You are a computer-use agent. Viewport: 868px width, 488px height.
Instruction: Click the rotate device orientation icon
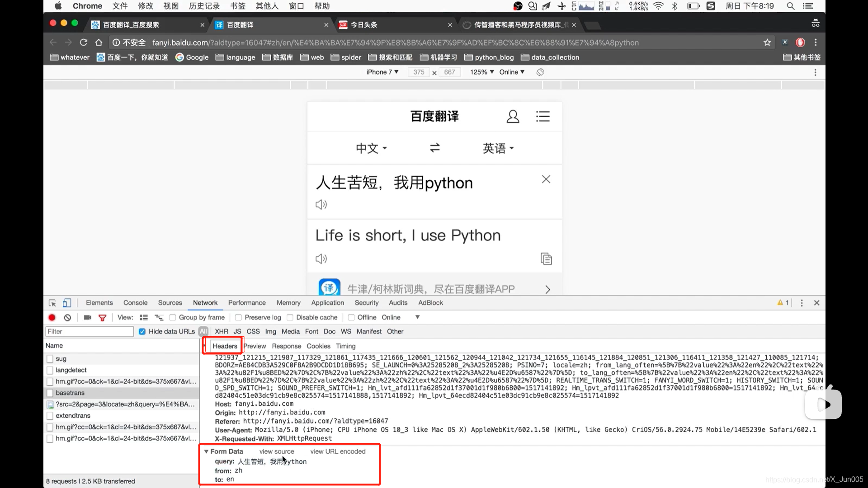(x=540, y=72)
